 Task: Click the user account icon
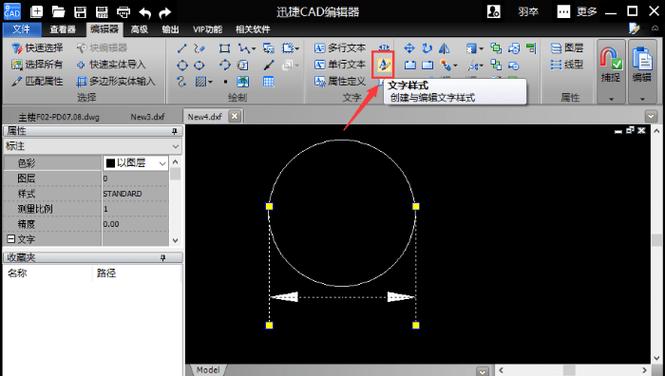[x=494, y=11]
